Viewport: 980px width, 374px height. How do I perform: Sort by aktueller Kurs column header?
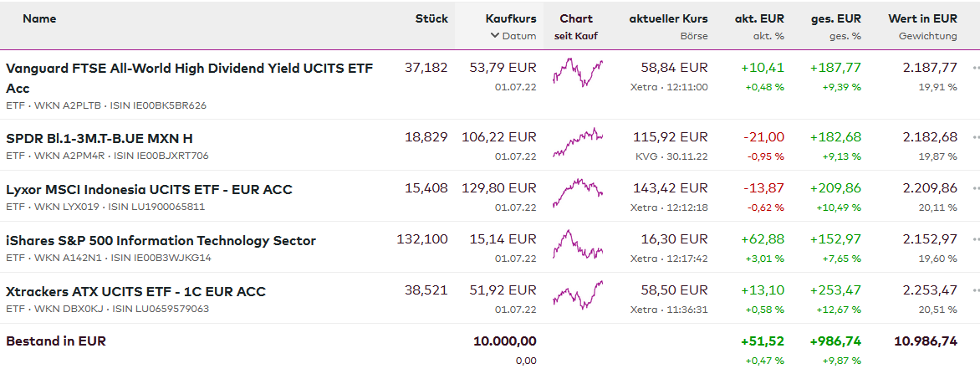click(x=668, y=18)
